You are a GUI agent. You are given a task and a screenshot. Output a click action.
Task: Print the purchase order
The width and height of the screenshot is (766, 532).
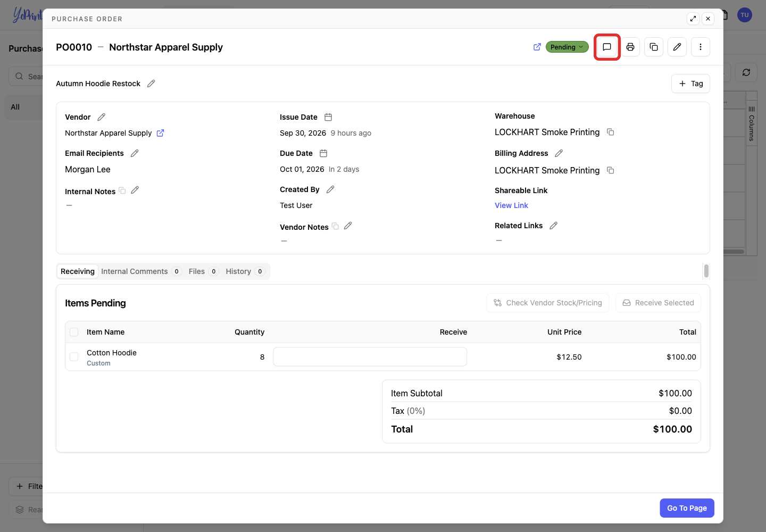[x=630, y=47]
